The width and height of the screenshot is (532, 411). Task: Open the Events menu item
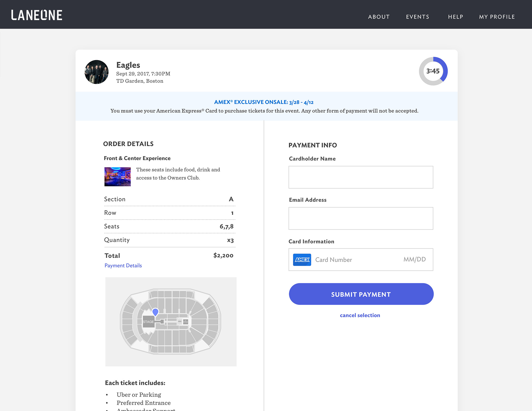coord(417,17)
